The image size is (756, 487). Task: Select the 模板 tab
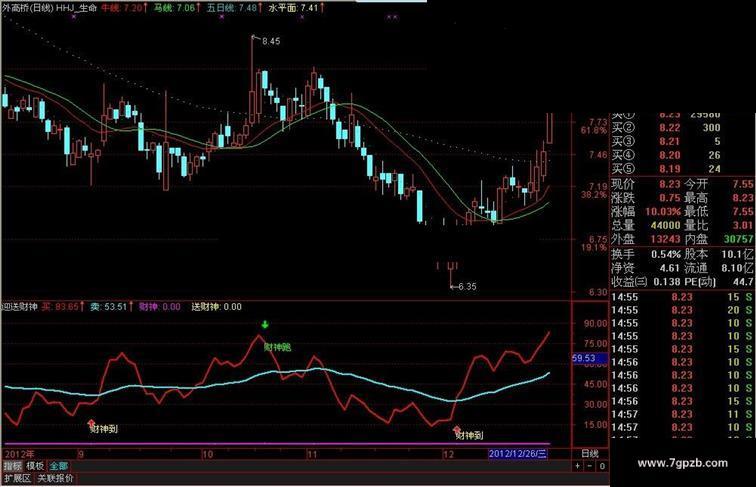click(x=35, y=466)
